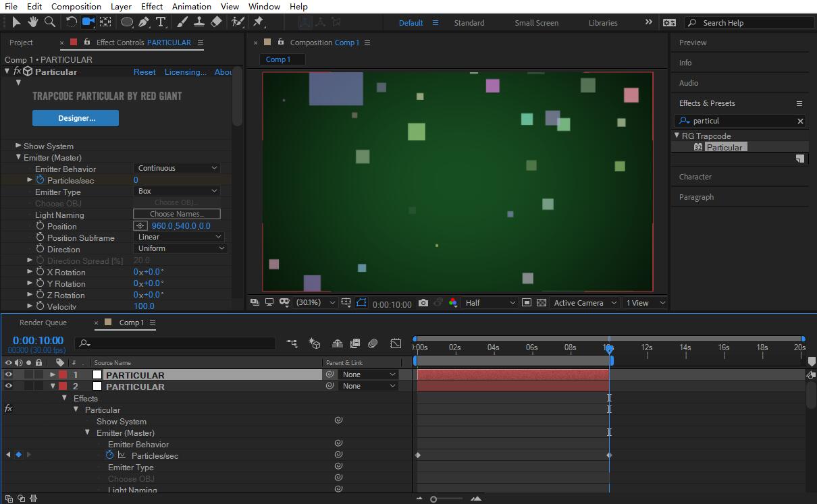Enable Motion Blur for the composition
The width and height of the screenshot is (817, 504).
[373, 343]
